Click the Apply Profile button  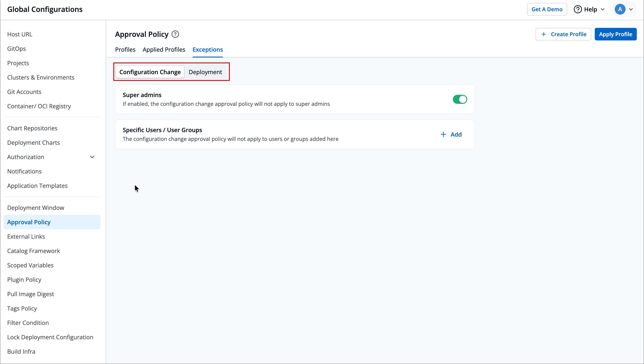point(615,34)
